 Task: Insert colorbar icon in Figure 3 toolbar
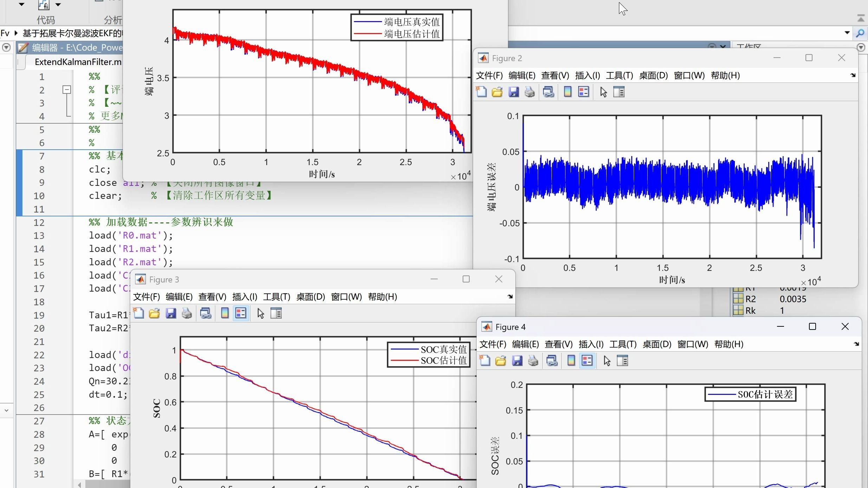coord(225,313)
